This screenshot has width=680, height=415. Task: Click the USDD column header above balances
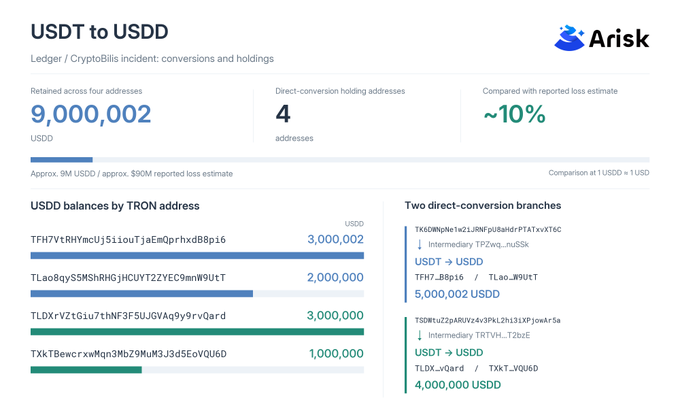coord(354,224)
